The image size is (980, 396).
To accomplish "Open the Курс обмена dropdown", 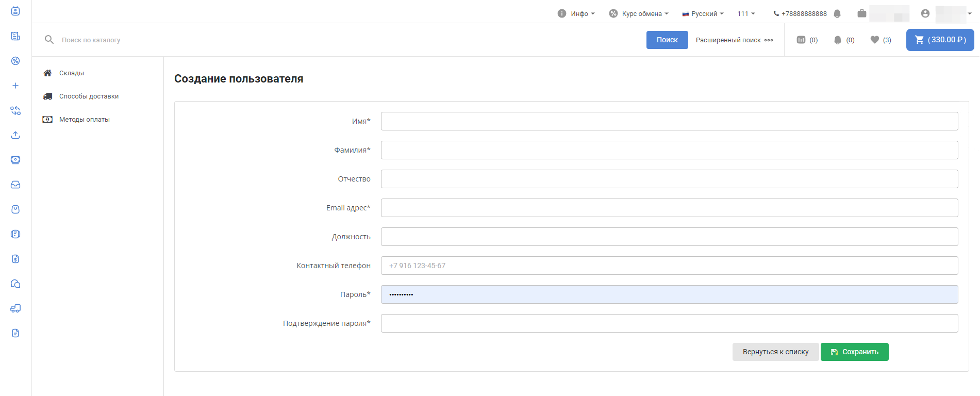I will [639, 14].
